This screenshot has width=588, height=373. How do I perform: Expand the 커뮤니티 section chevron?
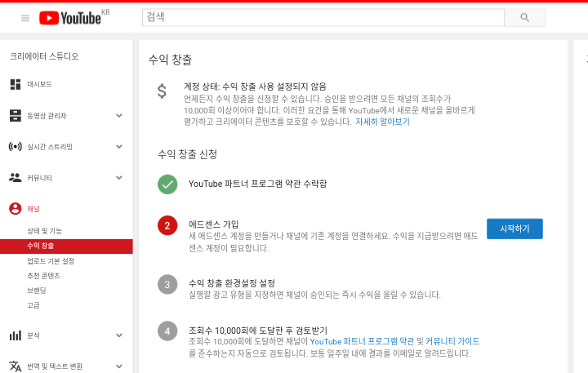(119, 178)
